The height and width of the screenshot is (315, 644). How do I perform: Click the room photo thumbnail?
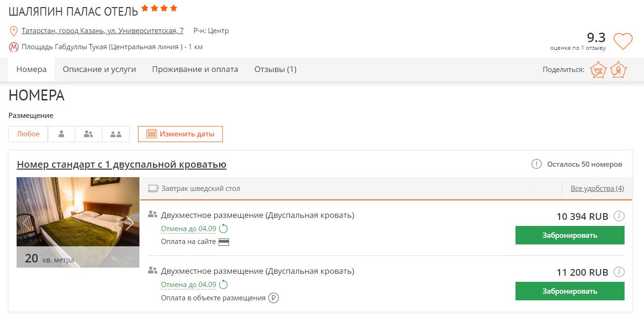(78, 212)
